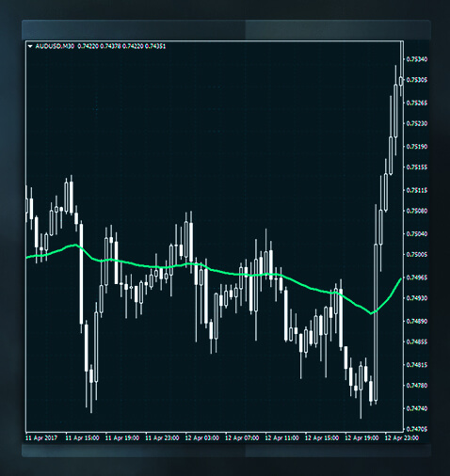450x476 pixels.
Task: Click the 0.74815 price level on scale
Action: point(417,365)
